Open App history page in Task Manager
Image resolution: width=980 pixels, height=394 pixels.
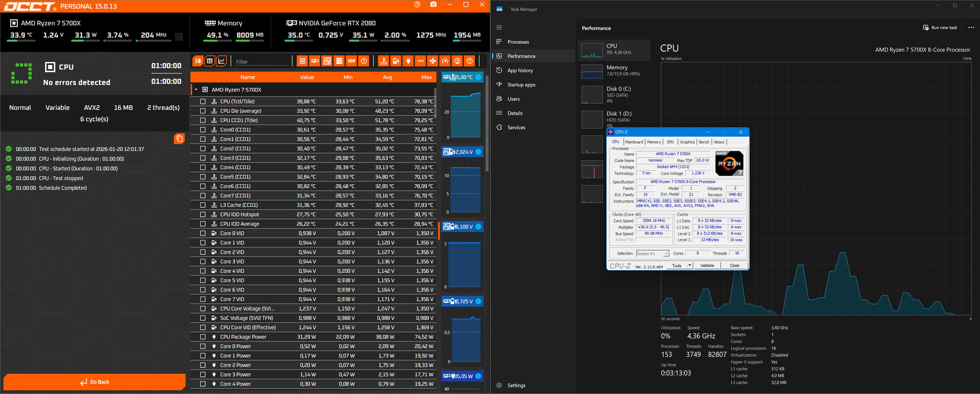[534, 70]
